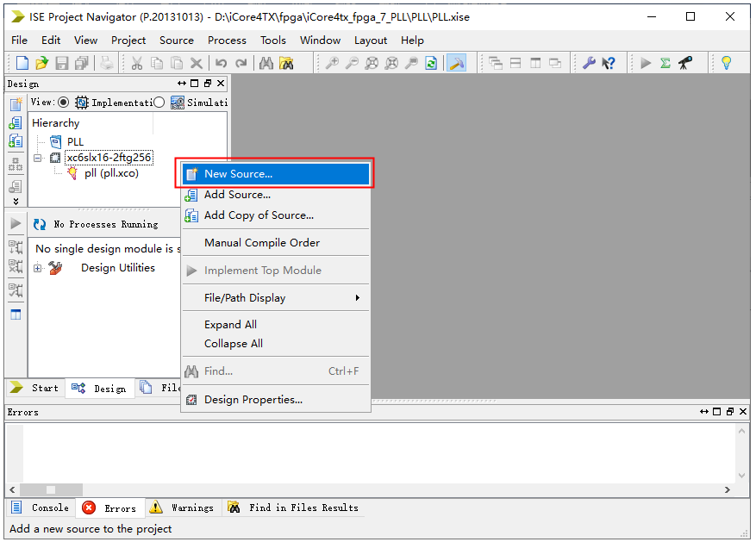Viewport: 756px width, 542px height.
Task: Collapse the xc6slx16-2ftg256 device node
Action: (38, 159)
